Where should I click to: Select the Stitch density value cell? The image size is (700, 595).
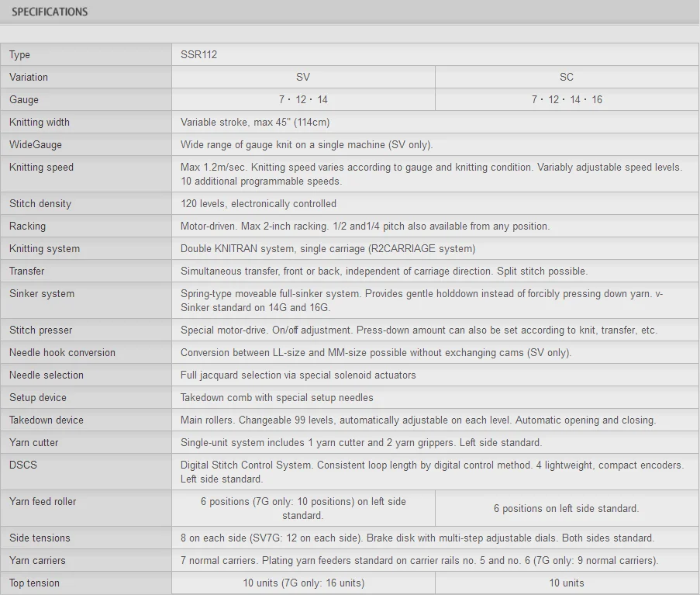[x=258, y=204]
